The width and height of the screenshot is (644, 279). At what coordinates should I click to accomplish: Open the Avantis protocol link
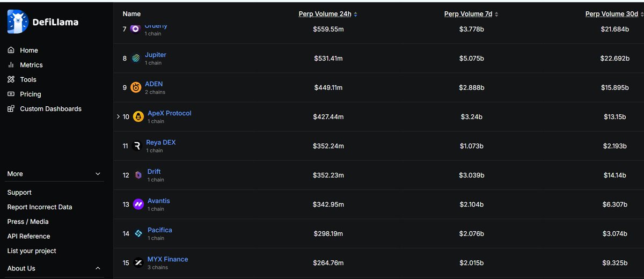(x=159, y=201)
